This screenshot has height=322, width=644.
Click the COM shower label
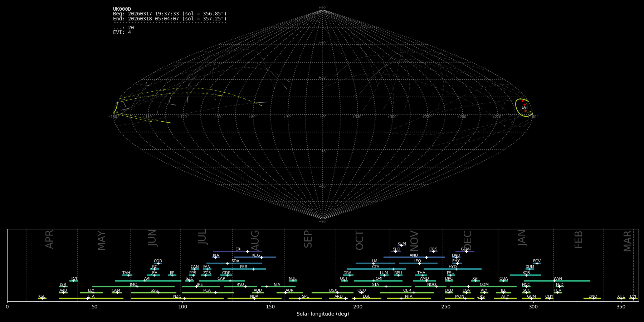click(484, 285)
